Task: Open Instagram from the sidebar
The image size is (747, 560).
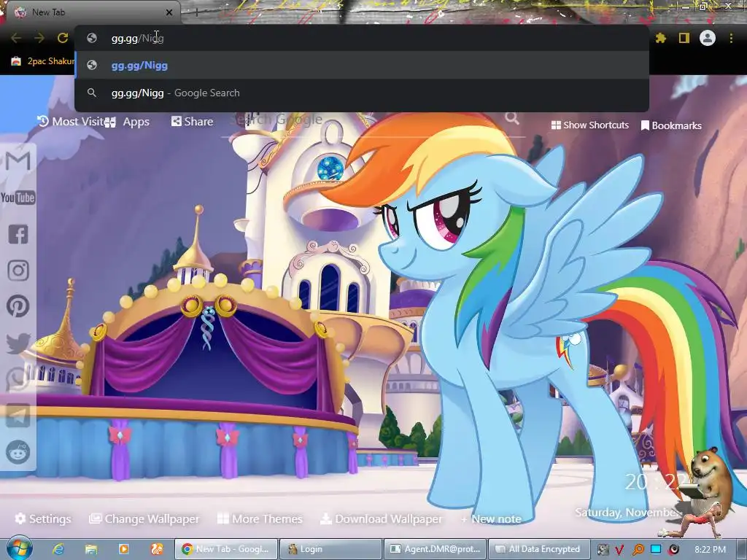Action: [18, 271]
